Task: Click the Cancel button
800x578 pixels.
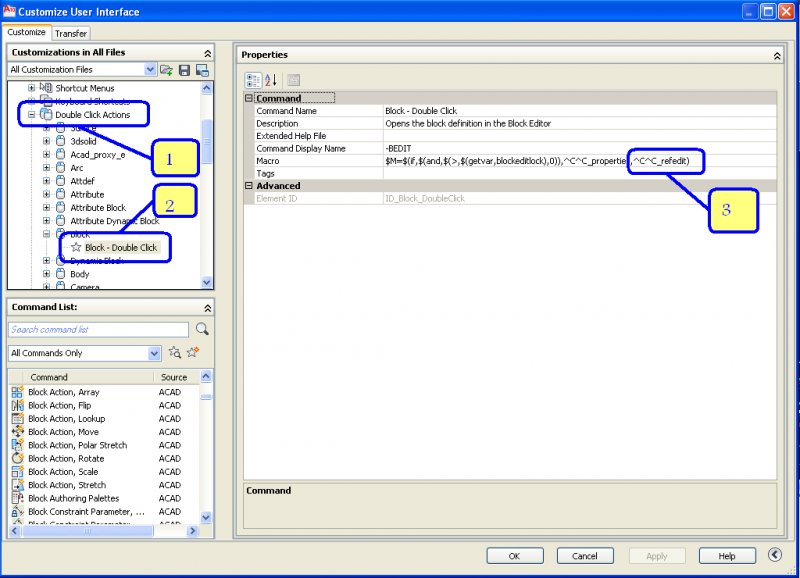Action: point(585,556)
